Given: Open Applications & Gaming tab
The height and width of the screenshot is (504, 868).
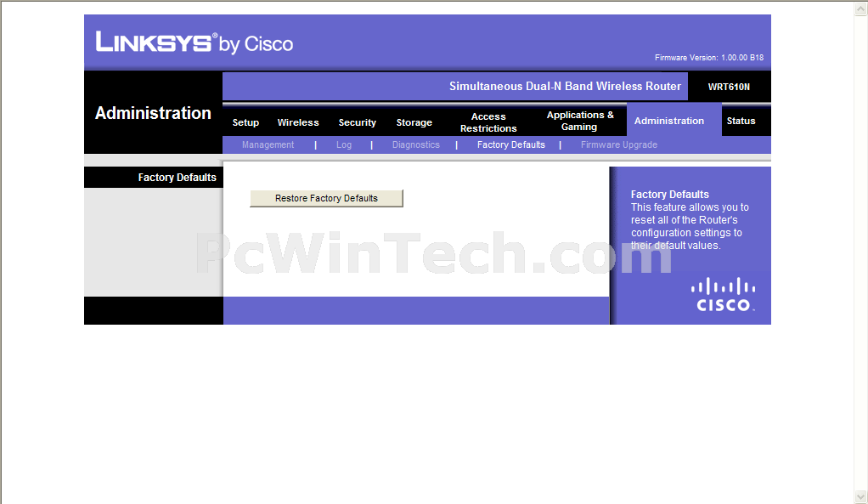Looking at the screenshot, I should coord(579,121).
